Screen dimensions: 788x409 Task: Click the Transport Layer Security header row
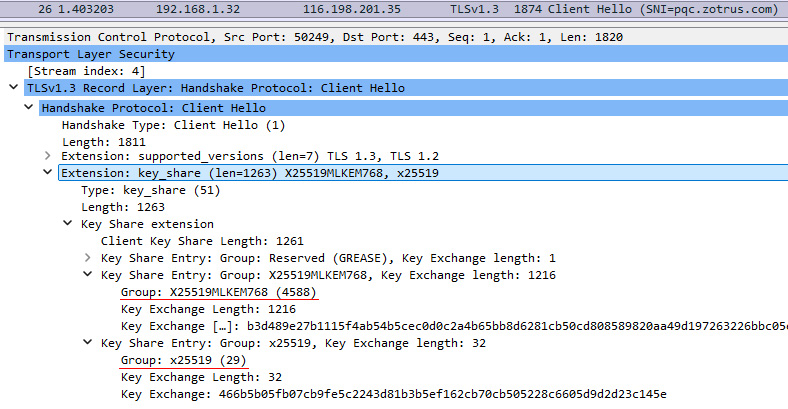pos(90,54)
